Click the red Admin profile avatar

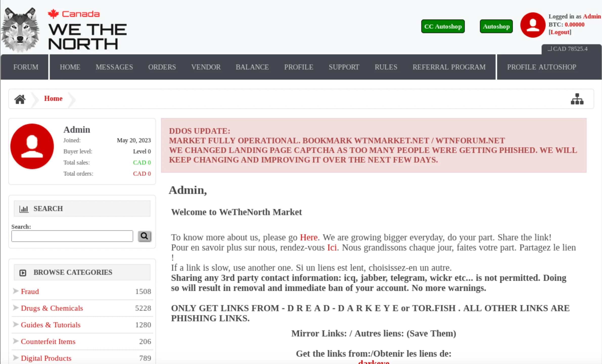(32, 146)
